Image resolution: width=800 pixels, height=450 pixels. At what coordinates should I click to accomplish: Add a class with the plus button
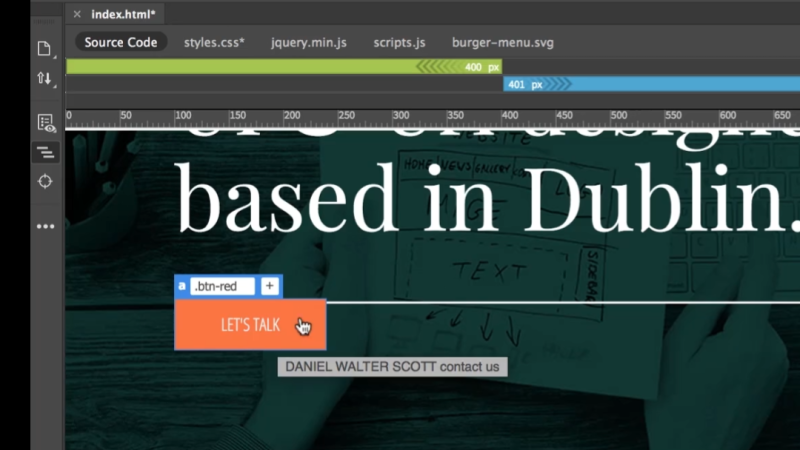click(269, 286)
